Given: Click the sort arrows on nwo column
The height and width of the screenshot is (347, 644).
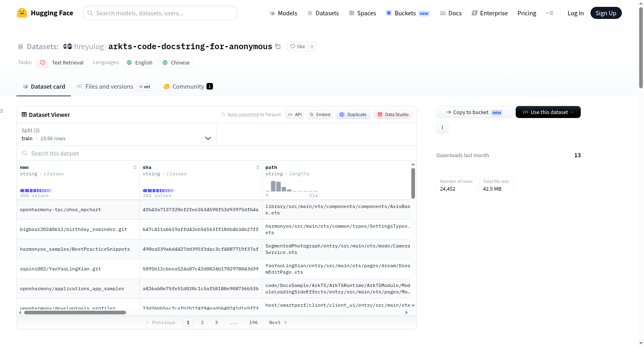Looking at the screenshot, I should coord(135,167).
